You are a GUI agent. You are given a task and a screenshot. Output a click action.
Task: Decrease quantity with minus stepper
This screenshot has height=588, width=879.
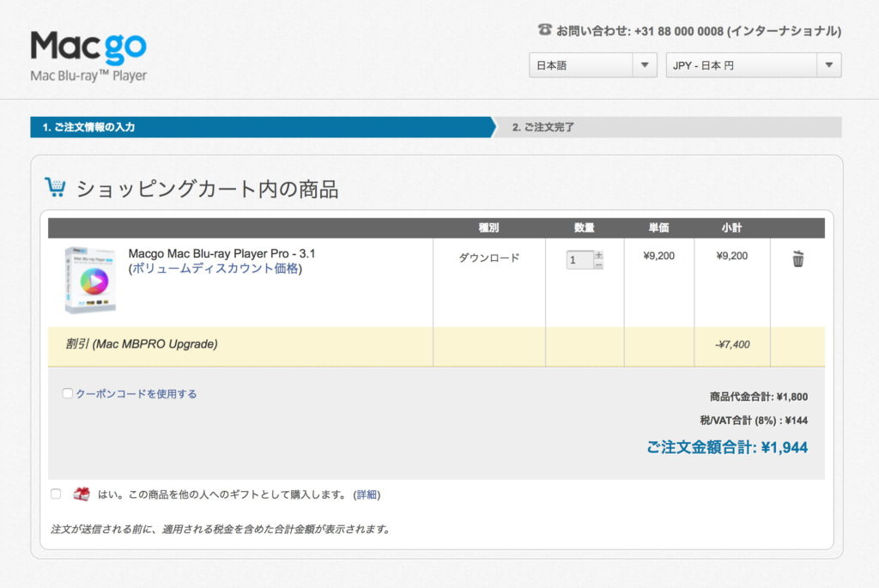[x=598, y=264]
